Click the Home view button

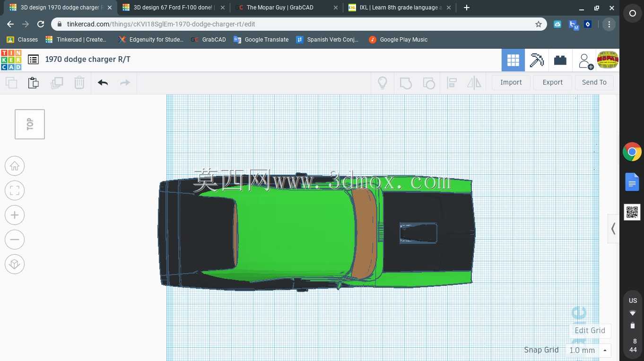pyautogui.click(x=15, y=166)
